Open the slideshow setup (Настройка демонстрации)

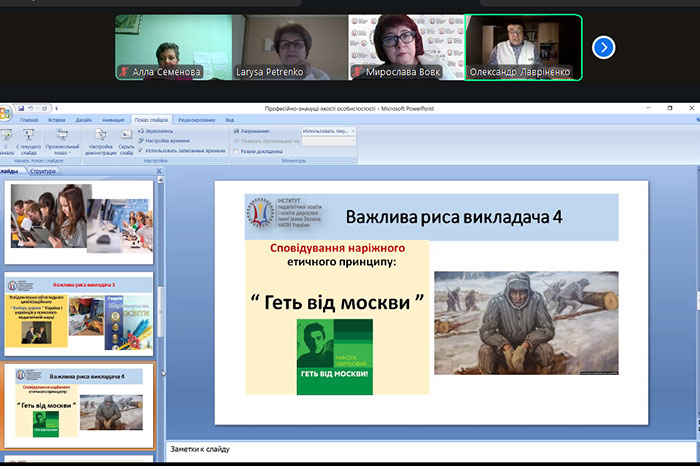click(100, 139)
